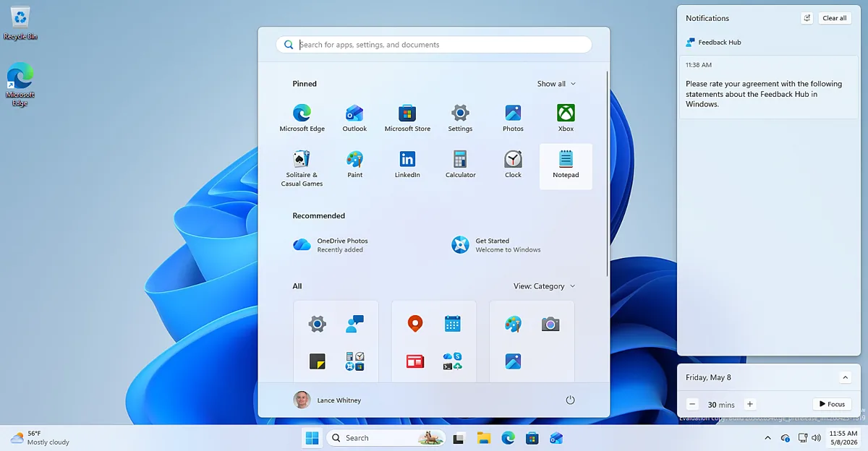Click the power button in Start menu
Screen dimensions: 868x451
click(570, 400)
